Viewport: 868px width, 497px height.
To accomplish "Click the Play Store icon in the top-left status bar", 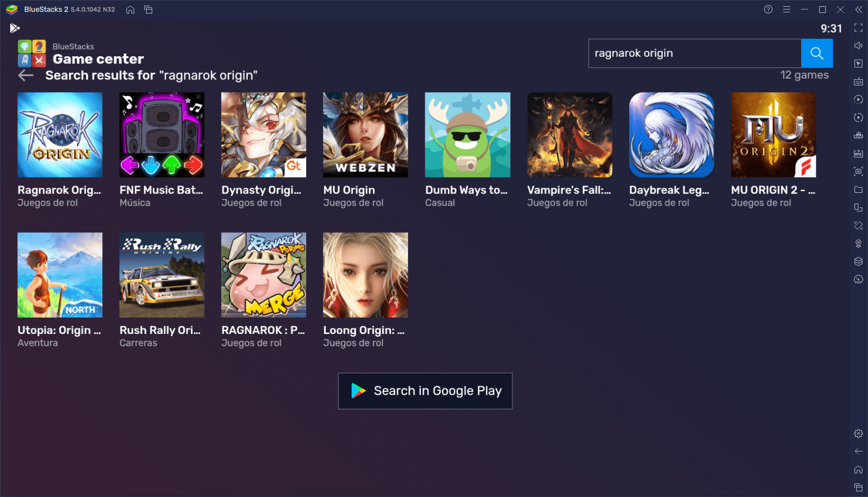I will point(15,28).
